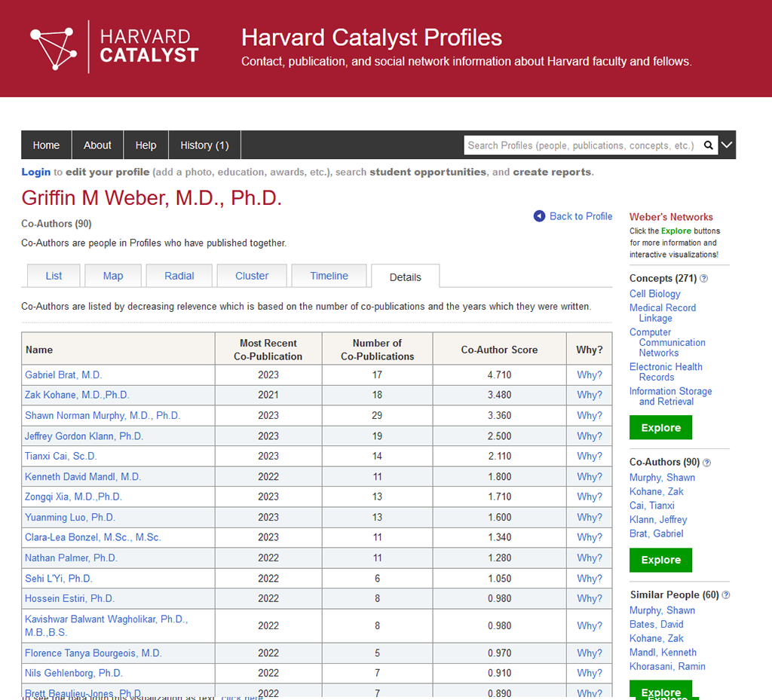Image resolution: width=772 pixels, height=700 pixels.
Task: Open Electronic Health Records concept
Action: point(666,372)
